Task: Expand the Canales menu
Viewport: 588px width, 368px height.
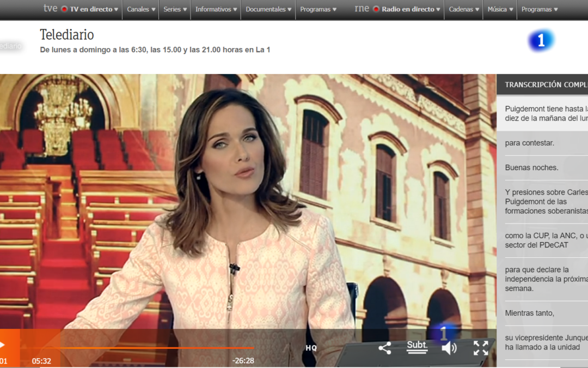Action: click(x=140, y=9)
